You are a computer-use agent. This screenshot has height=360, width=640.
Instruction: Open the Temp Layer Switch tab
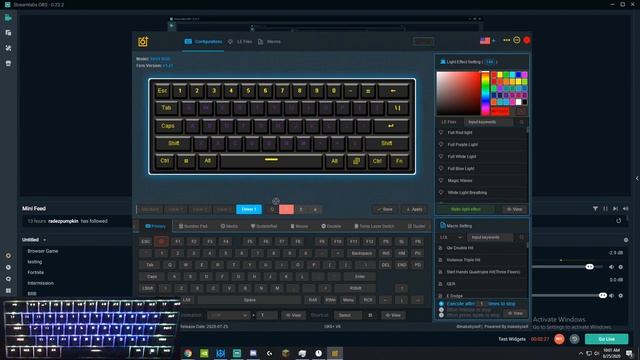(x=374, y=226)
